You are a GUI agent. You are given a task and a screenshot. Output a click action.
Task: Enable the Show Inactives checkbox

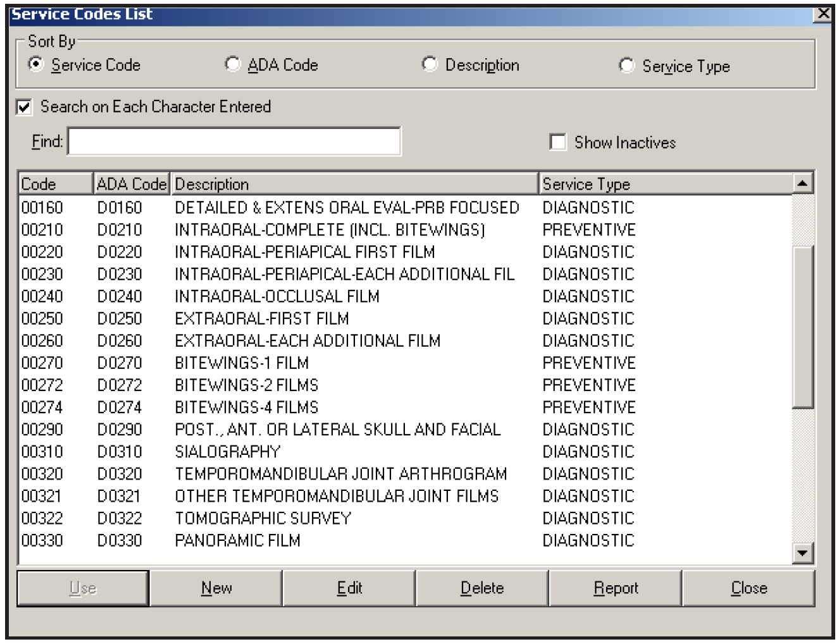(557, 142)
